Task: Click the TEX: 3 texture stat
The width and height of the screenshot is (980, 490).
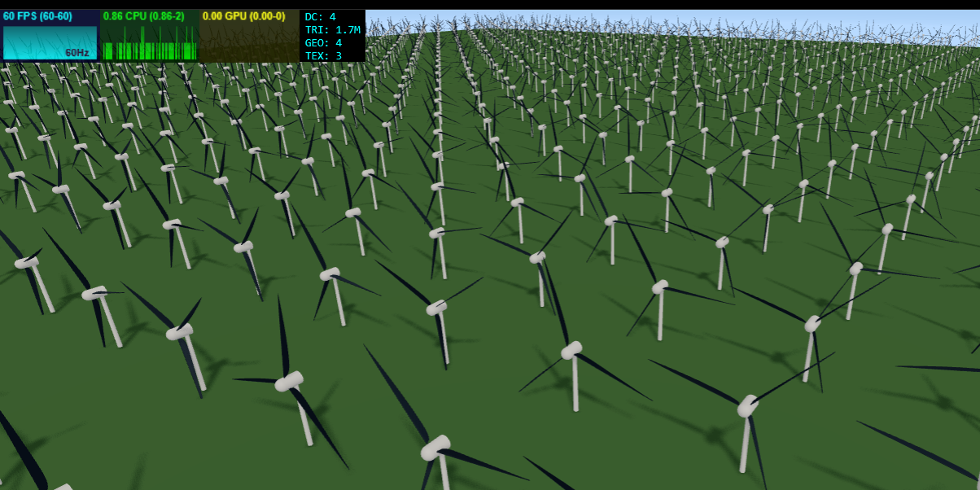Action: pos(323,55)
